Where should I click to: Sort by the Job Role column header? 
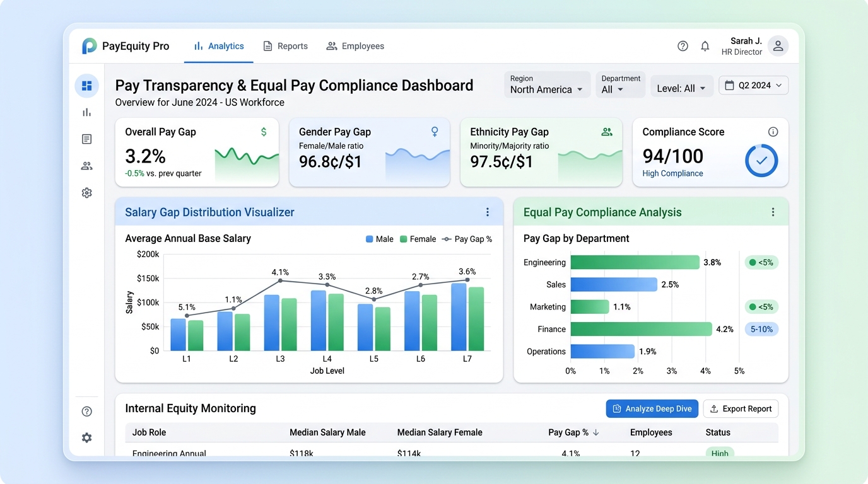tap(149, 432)
